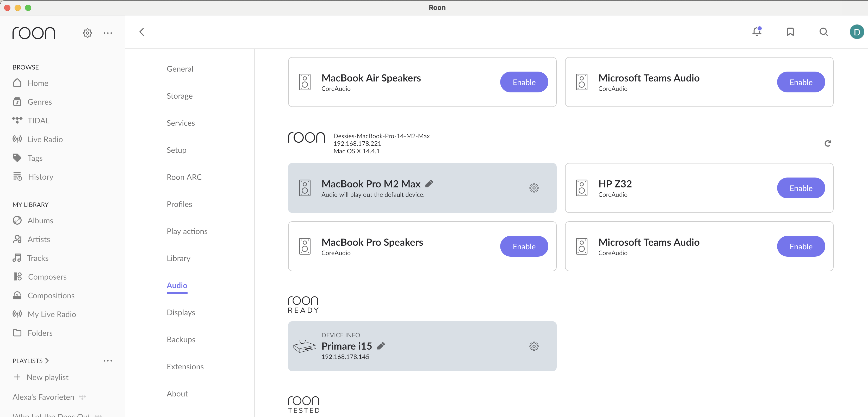
Task: Rename MacBook Pro M2 Max with pencil
Action: (x=429, y=184)
